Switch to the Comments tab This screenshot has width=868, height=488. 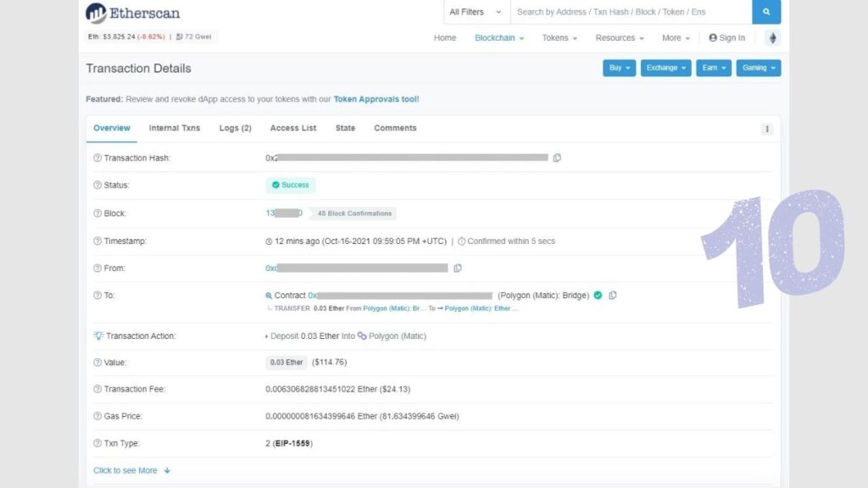[x=395, y=129]
